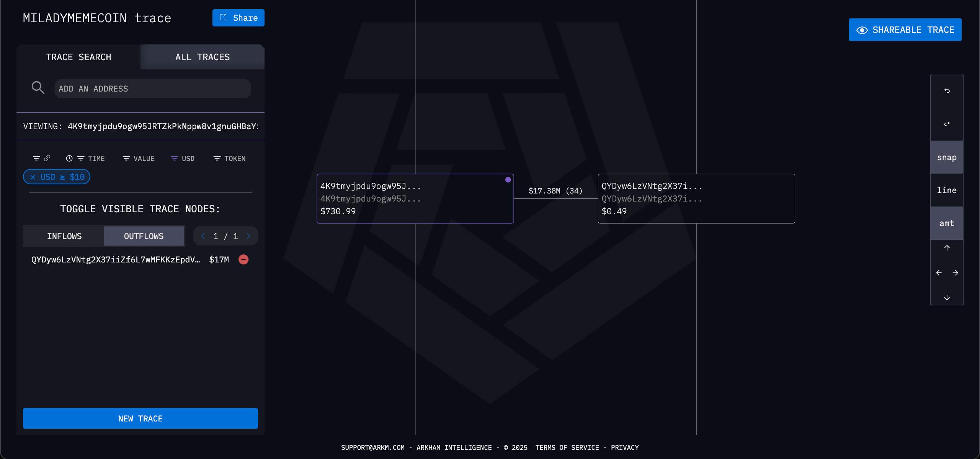Viewport: 980px width, 459px height.
Task: Toggle the snap option
Action: tap(947, 157)
